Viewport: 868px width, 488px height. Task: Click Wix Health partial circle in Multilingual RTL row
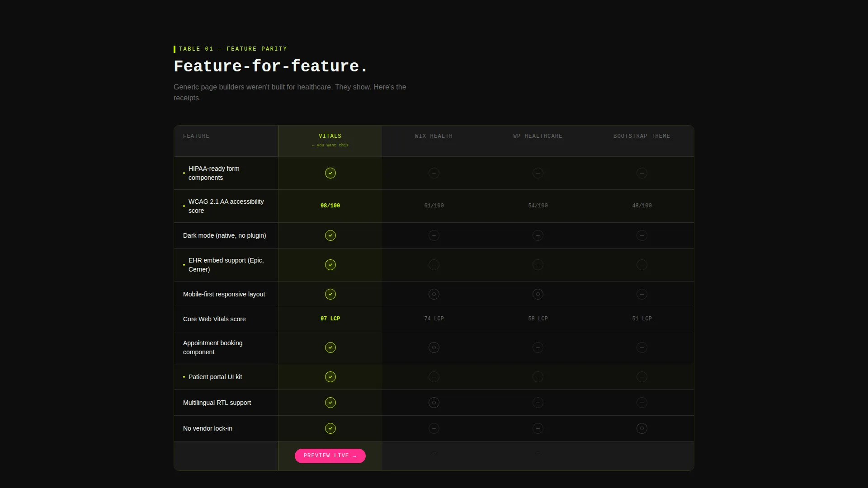pos(434,403)
